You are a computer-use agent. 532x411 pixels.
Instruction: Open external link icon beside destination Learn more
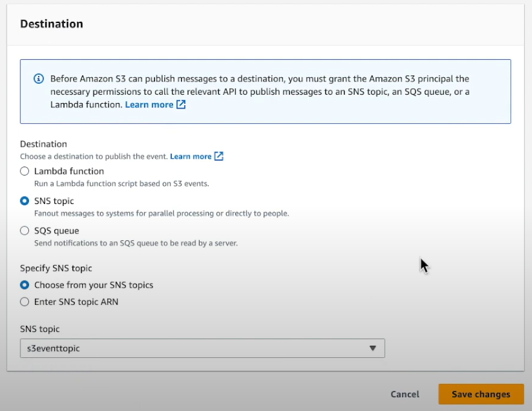219,156
